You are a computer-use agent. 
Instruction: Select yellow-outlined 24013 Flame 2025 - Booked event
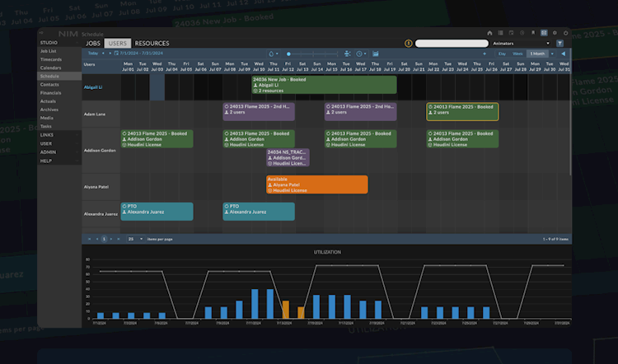[462, 112]
